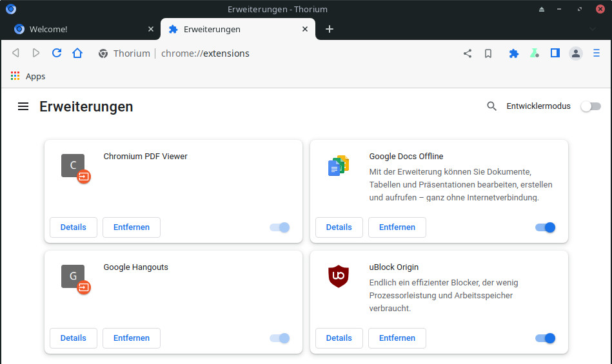The image size is (612, 364).
Task: Disable the uBlock Origin extension toggle
Action: coord(546,338)
